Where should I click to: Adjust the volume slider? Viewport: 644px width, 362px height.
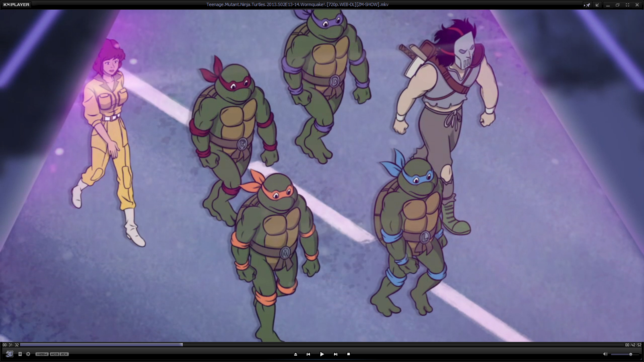(x=625, y=354)
